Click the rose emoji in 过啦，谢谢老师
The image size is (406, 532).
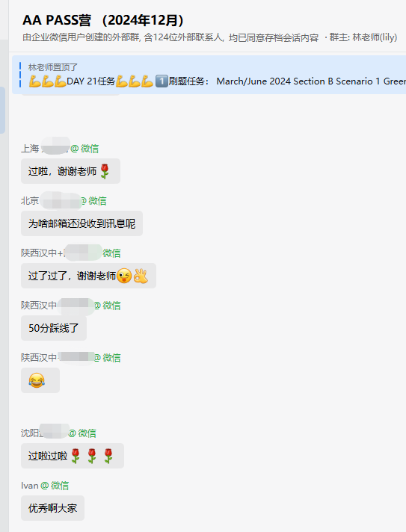[x=105, y=171]
